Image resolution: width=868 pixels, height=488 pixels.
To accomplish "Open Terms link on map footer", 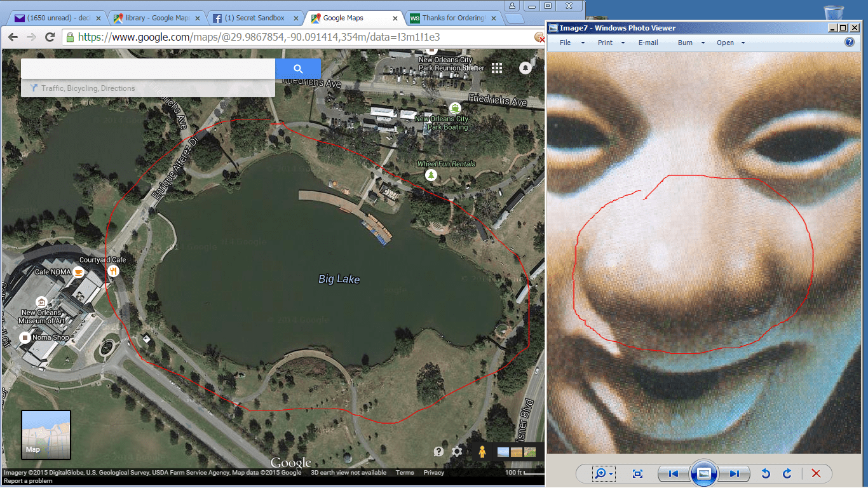I will pyautogui.click(x=405, y=473).
